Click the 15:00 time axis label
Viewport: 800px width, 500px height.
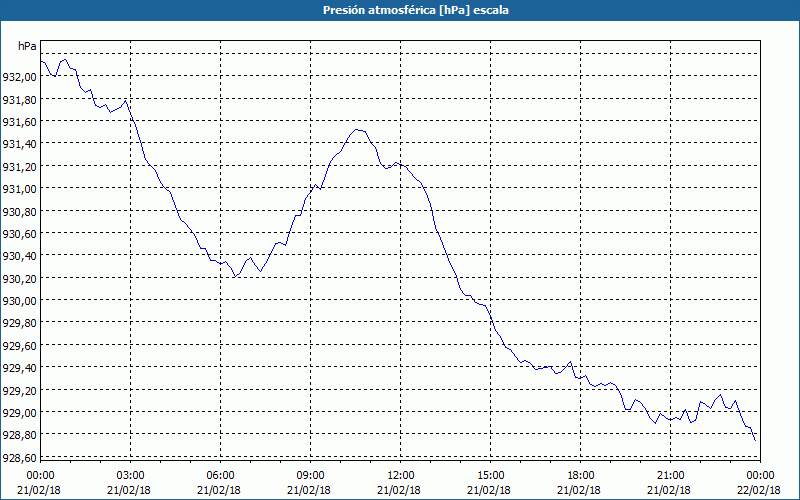point(490,476)
